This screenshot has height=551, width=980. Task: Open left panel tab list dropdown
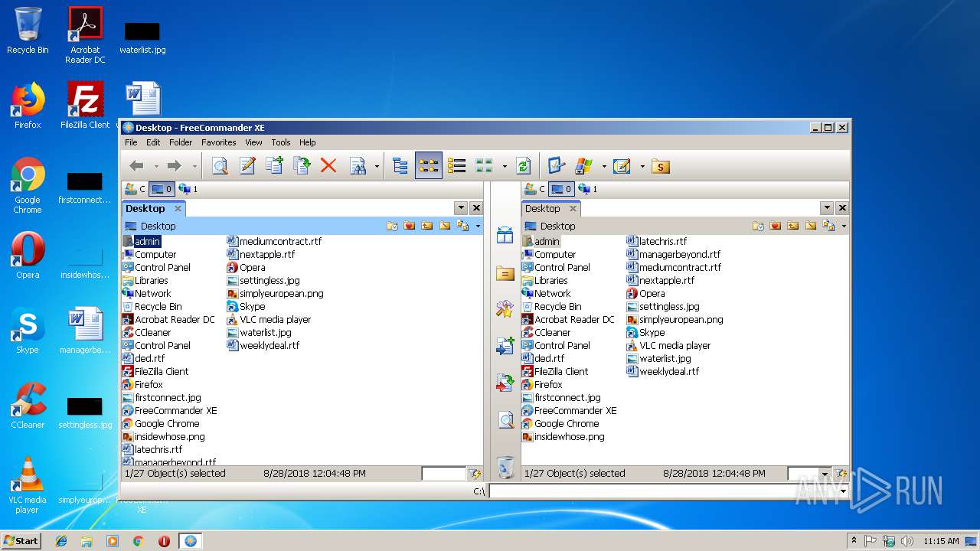(460, 208)
